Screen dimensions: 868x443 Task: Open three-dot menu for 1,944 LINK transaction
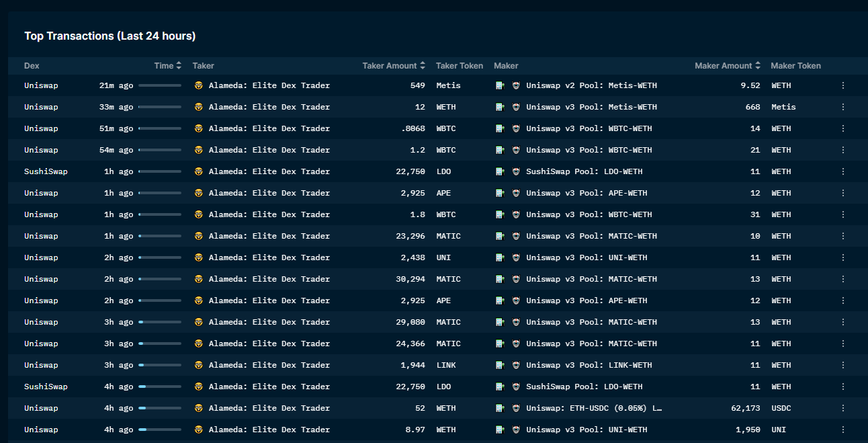click(842, 365)
